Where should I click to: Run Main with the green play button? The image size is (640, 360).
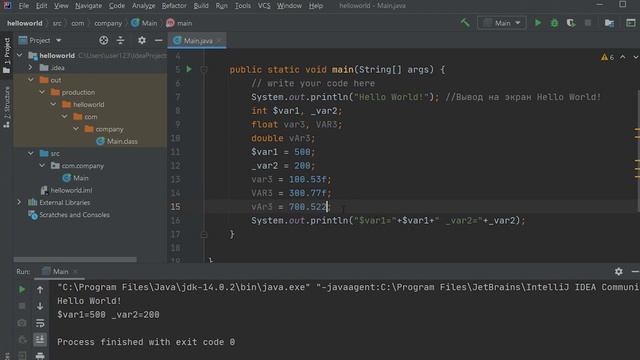(538, 23)
